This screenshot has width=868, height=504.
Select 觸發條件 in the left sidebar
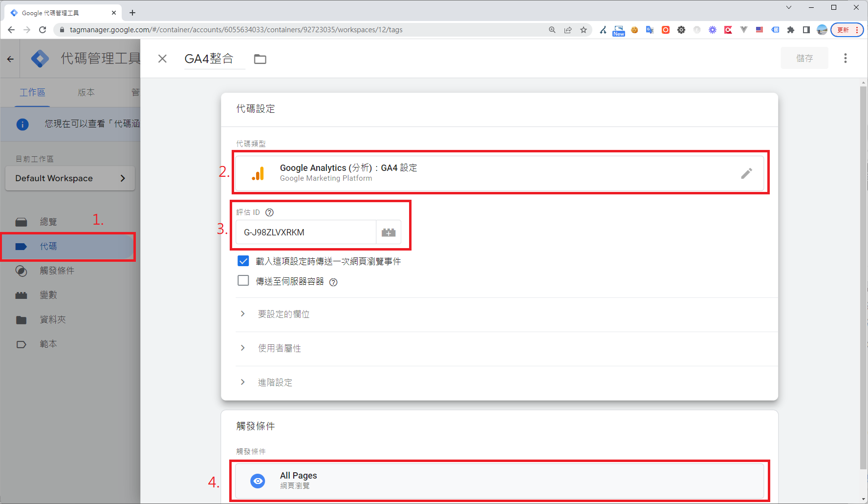(57, 271)
